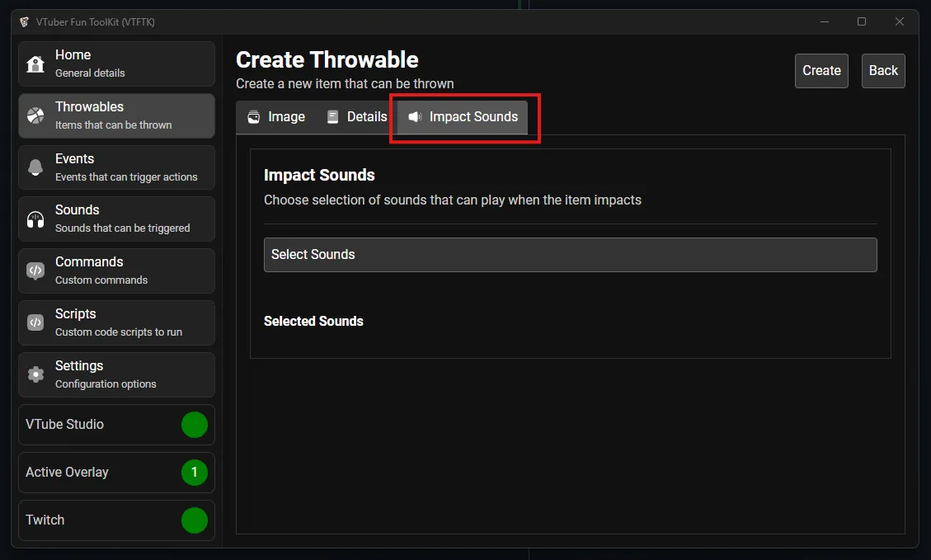The height and width of the screenshot is (560, 931).
Task: Open the Details tab
Action: click(356, 116)
